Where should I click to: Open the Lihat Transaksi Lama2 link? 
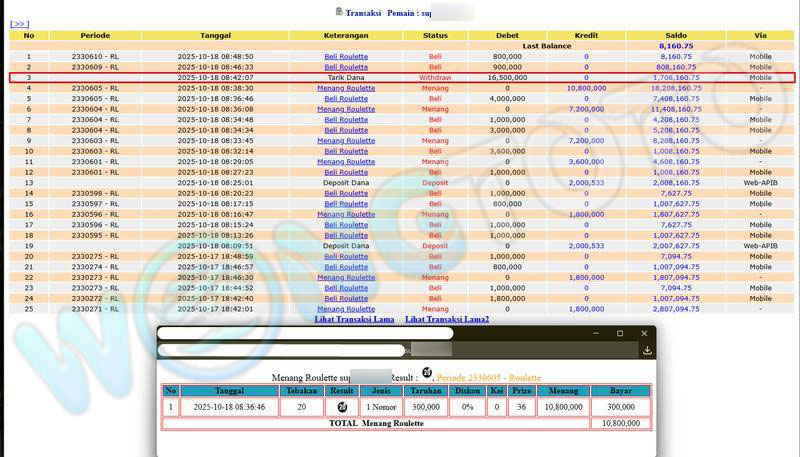tap(447, 319)
